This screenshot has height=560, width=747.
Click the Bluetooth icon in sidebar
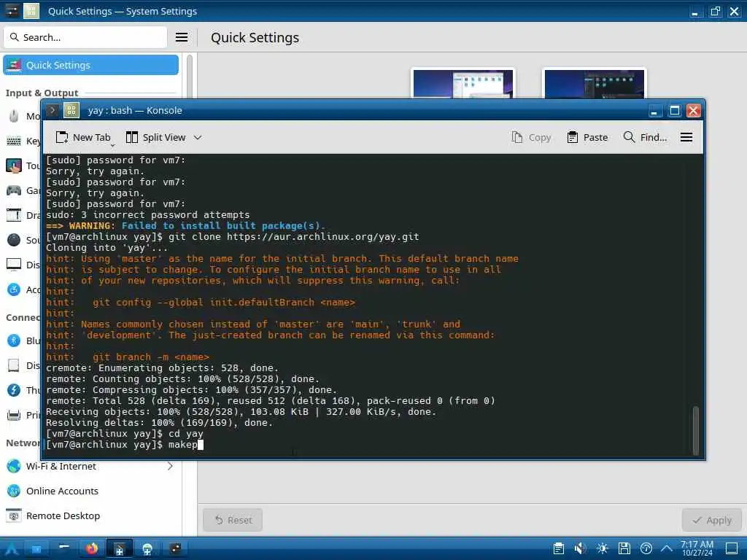click(14, 341)
